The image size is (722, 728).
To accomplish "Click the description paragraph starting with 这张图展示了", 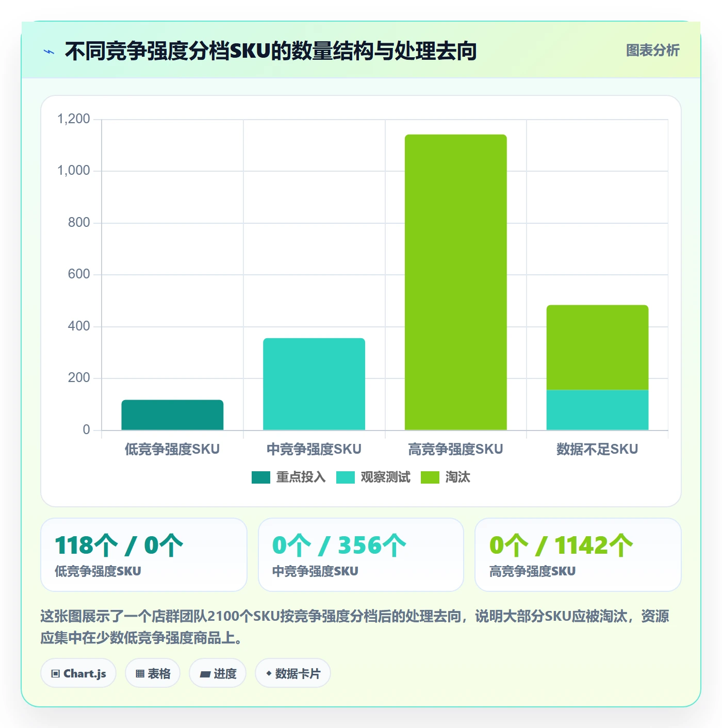I will tap(355, 627).
